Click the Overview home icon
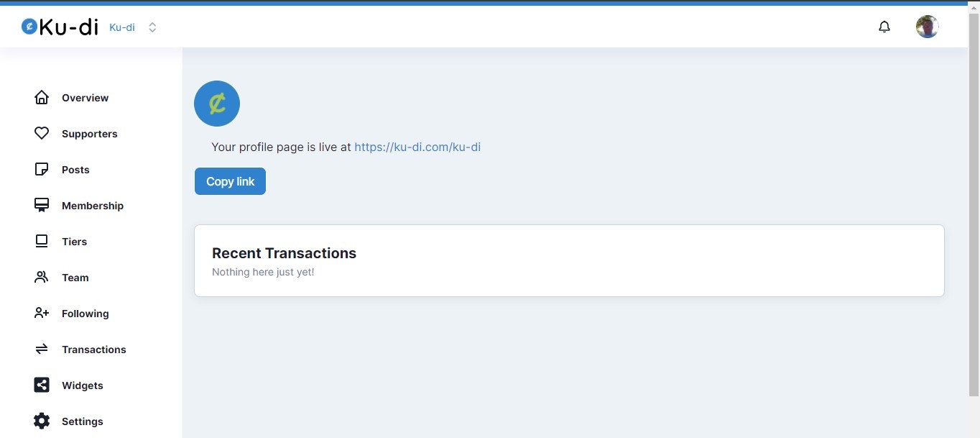Viewport: 980px width, 438px height. [x=42, y=97]
